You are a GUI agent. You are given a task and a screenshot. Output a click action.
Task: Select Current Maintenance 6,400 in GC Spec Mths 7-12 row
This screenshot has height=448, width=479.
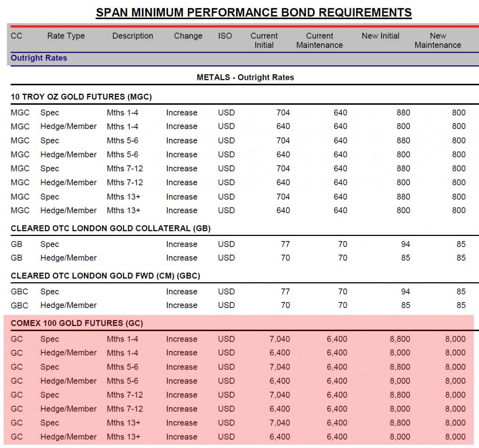tap(337, 395)
